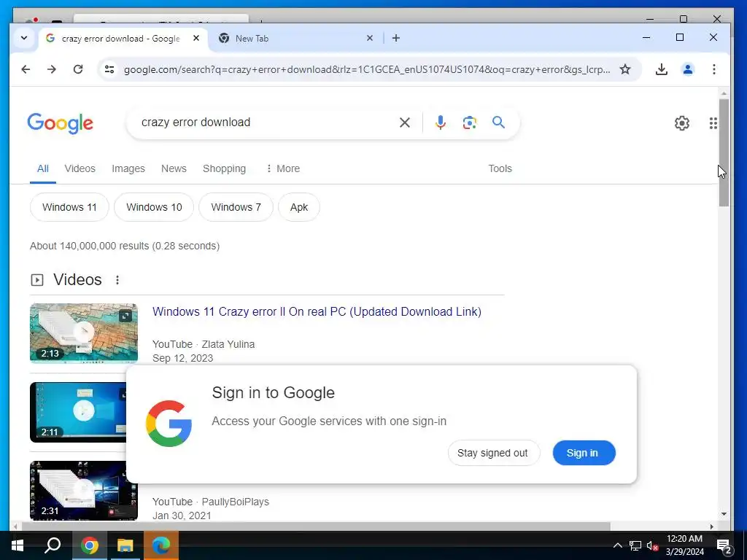This screenshot has height=560, width=747.
Task: Click the vertical scrollbar thumb
Action: 724,152
